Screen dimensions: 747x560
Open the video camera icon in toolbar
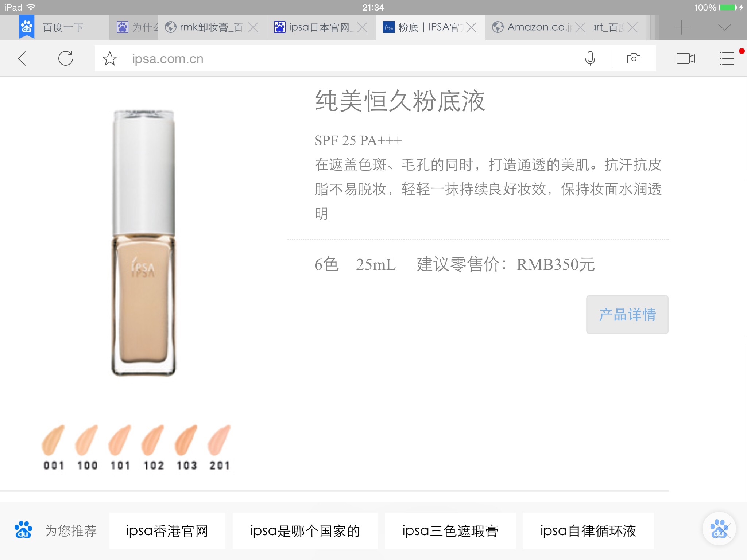(x=685, y=58)
